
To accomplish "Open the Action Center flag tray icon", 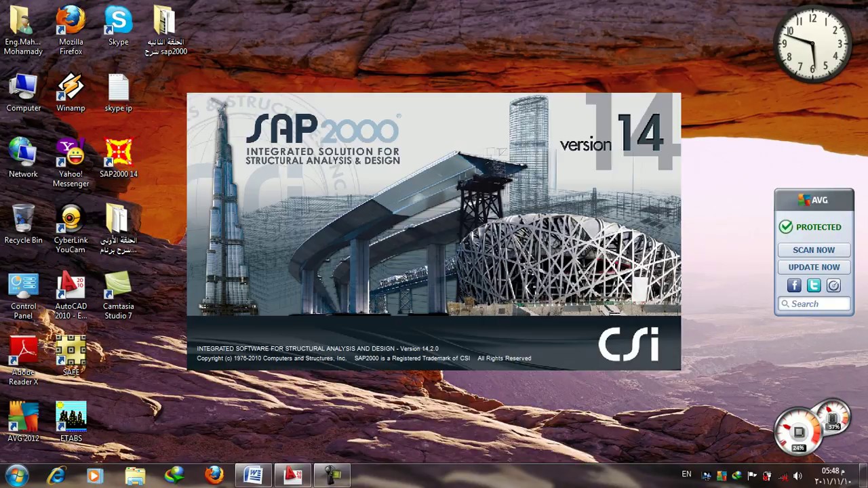I will click(x=752, y=476).
